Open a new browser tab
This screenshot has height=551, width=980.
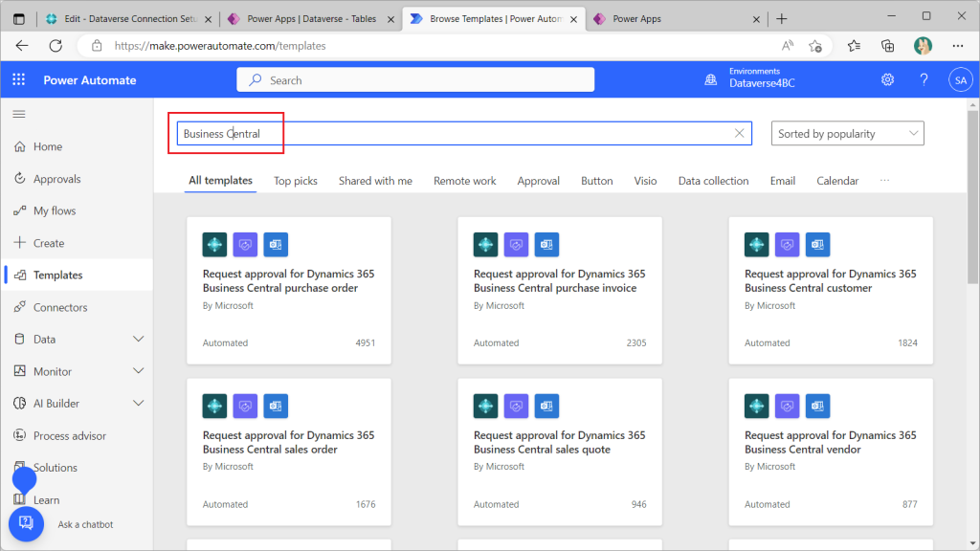(x=781, y=19)
